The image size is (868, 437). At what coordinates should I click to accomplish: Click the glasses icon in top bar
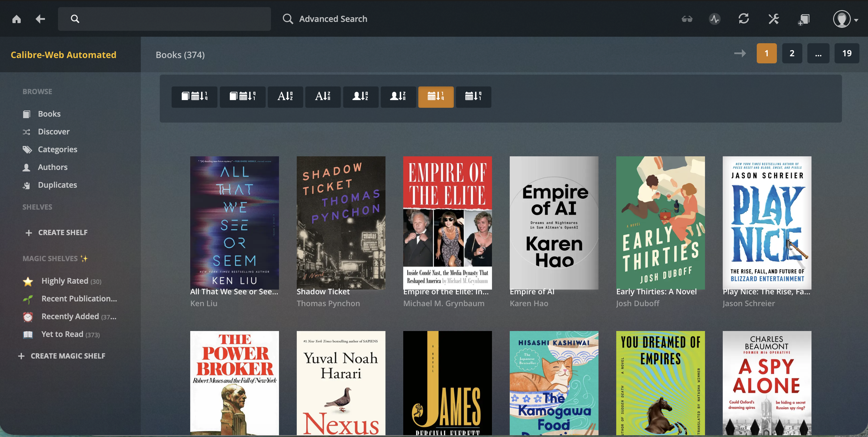pyautogui.click(x=687, y=19)
